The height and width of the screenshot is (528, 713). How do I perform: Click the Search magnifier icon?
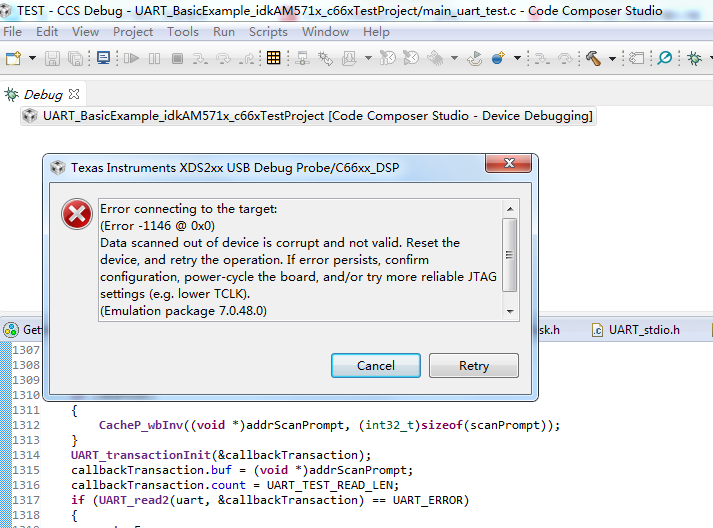coord(665,58)
